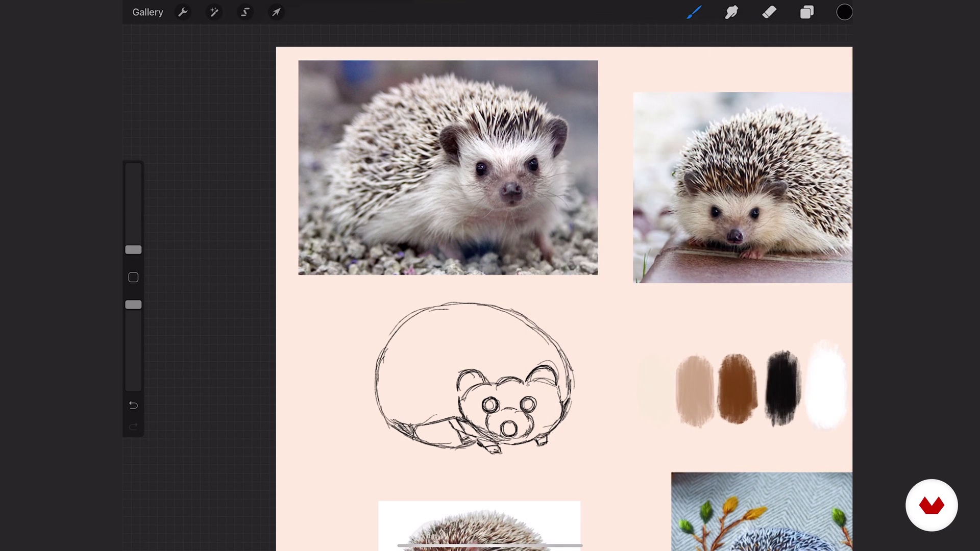Click the brush size slider handle
Image resolution: width=980 pixels, height=551 pixels.
coord(133,249)
